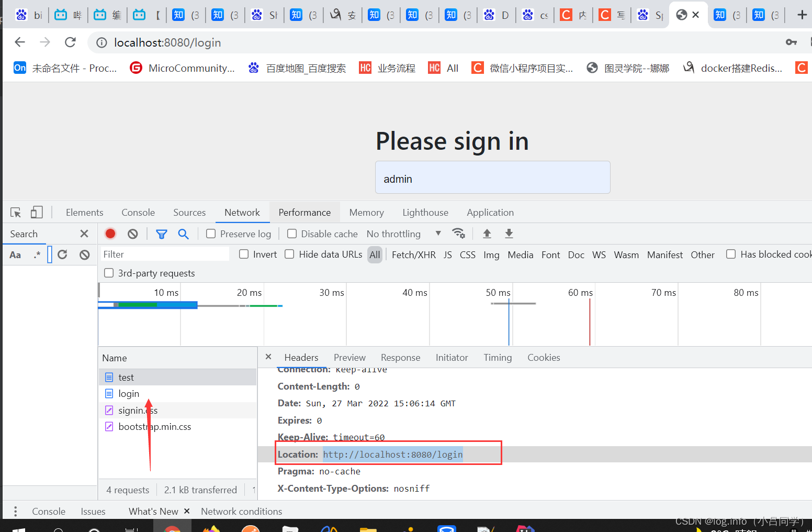Open the Application tab
This screenshot has height=532, width=812.
coord(490,213)
